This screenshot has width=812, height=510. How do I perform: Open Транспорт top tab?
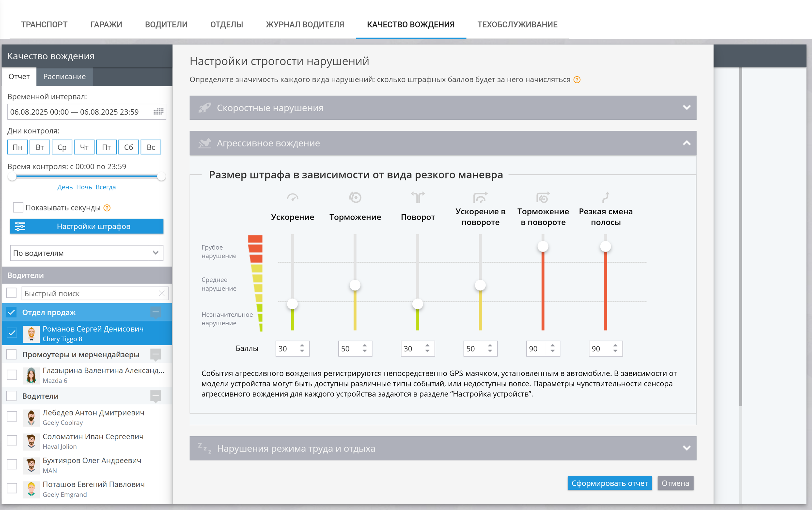pos(44,24)
